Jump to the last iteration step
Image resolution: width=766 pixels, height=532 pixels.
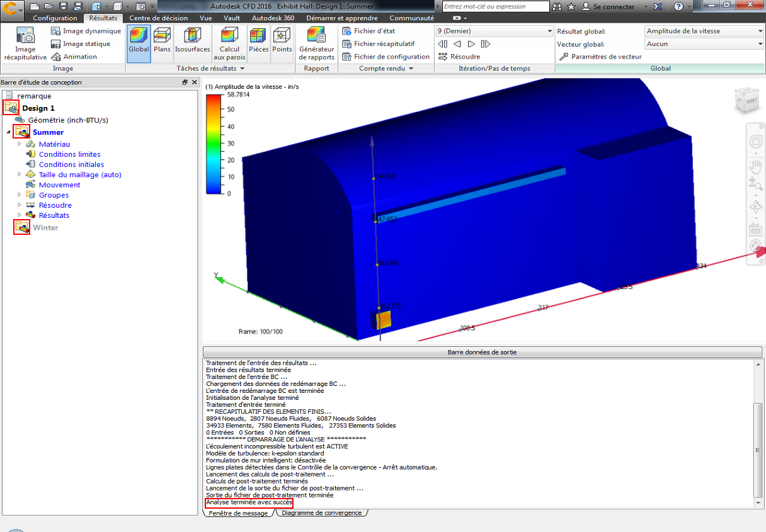coord(485,44)
